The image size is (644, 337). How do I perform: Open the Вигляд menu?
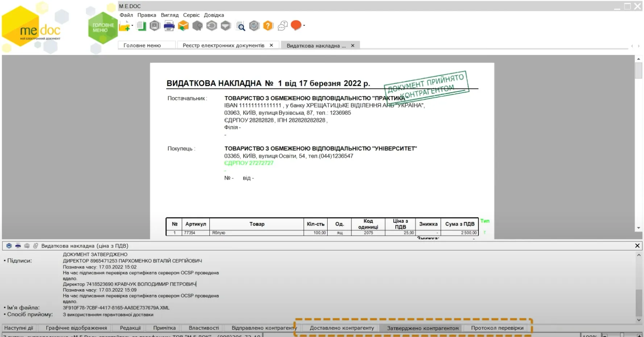point(170,15)
